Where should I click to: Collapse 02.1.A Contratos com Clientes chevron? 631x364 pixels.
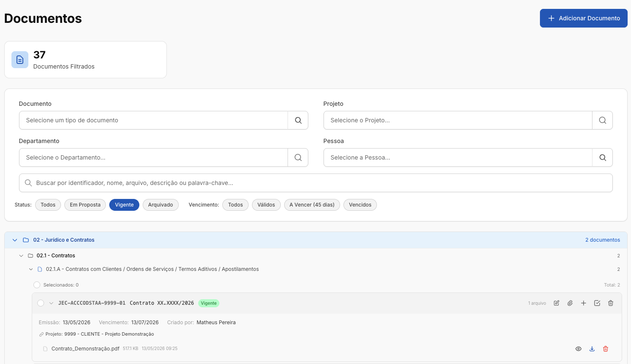pyautogui.click(x=31, y=269)
